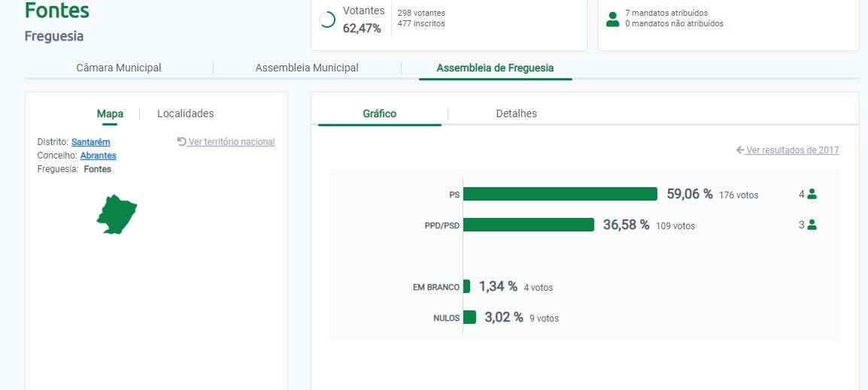Click the undo arrow icon near território nacional
Image resolution: width=868 pixels, height=390 pixels.
(181, 141)
